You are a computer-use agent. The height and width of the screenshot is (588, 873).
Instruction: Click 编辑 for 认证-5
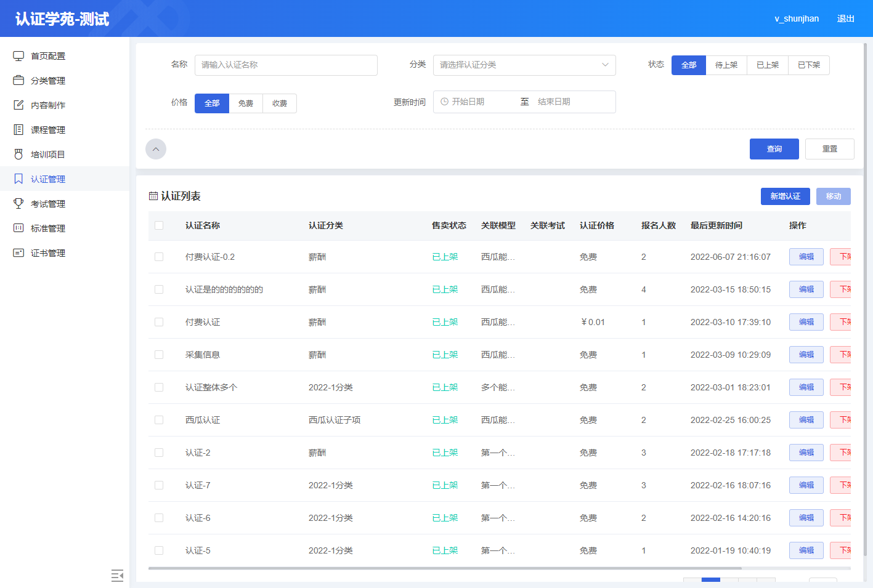tap(806, 550)
